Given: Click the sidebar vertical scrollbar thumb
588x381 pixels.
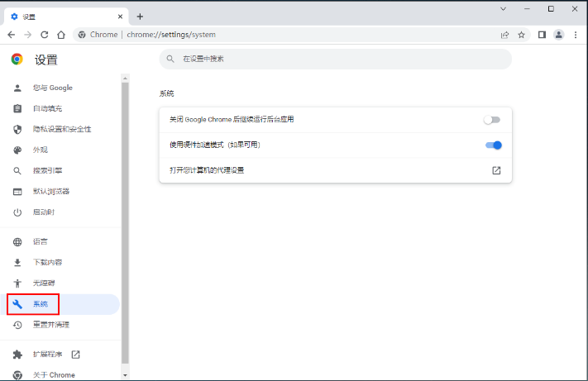Looking at the screenshot, I should (125, 223).
